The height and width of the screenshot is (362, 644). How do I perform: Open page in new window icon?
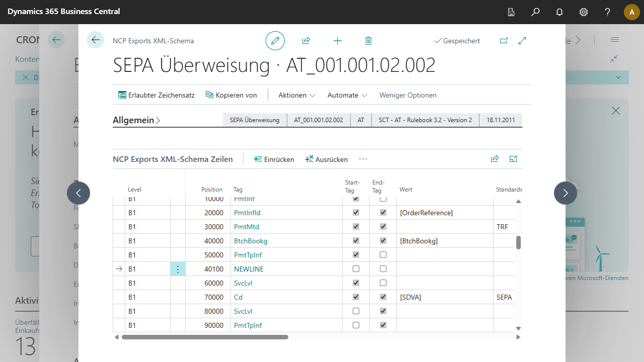[504, 41]
